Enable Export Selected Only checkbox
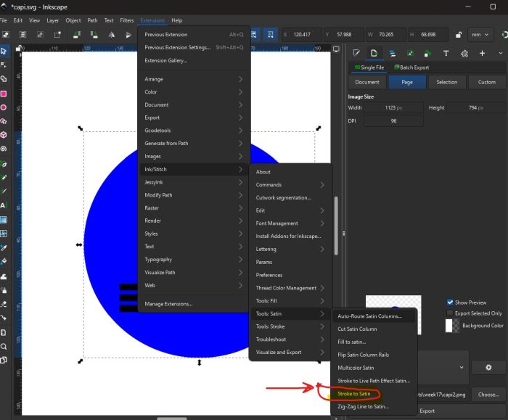The image size is (508, 420). click(450, 313)
